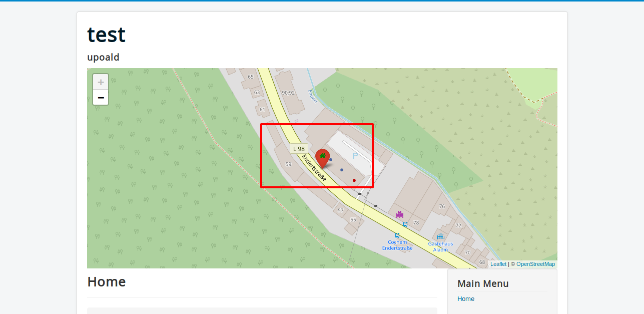This screenshot has height=314, width=644.
Task: Click the Gästehaus Aladin label
Action: tap(440, 247)
